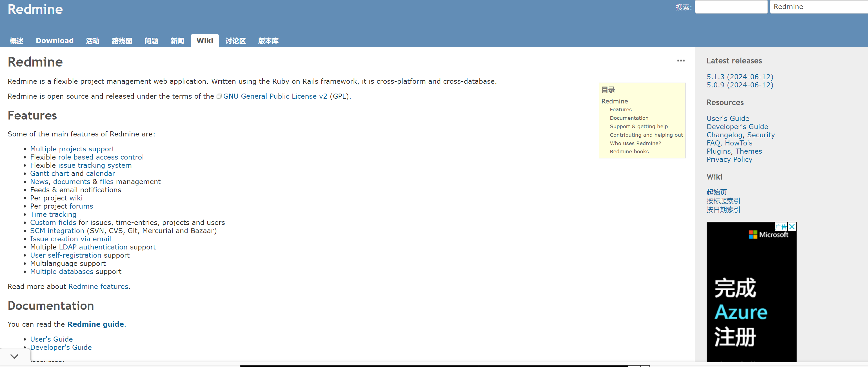
Task: Open User's Guide in sidebar Resources
Action: [728, 118]
